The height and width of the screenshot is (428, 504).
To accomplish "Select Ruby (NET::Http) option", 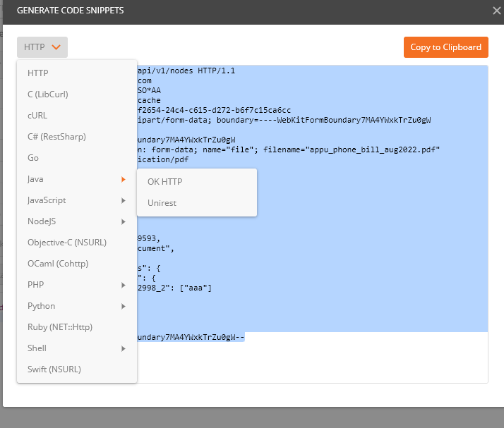I will point(77,327).
